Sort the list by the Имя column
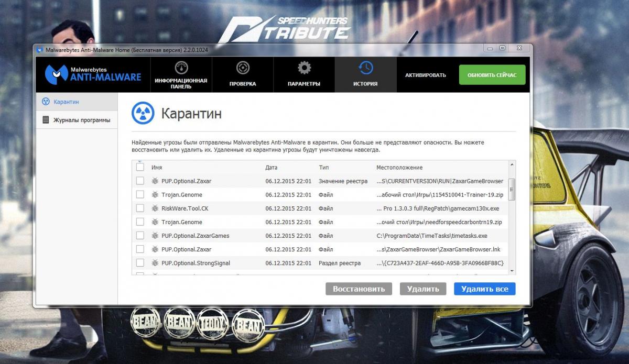The height and width of the screenshot is (364, 629). (157, 168)
